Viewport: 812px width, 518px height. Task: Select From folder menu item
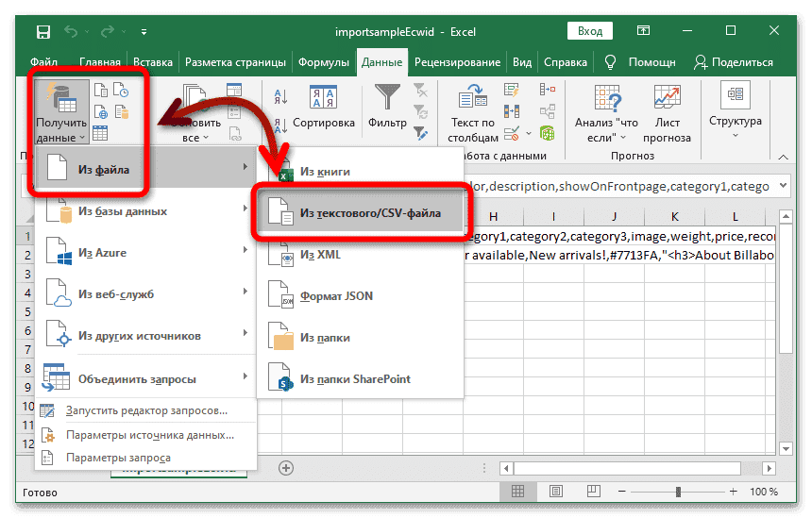(x=325, y=337)
